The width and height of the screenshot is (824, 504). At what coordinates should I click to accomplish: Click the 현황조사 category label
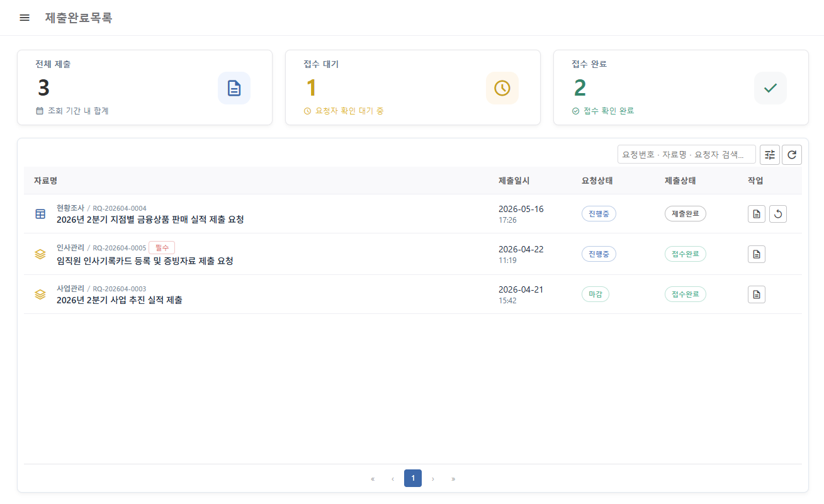pos(71,208)
